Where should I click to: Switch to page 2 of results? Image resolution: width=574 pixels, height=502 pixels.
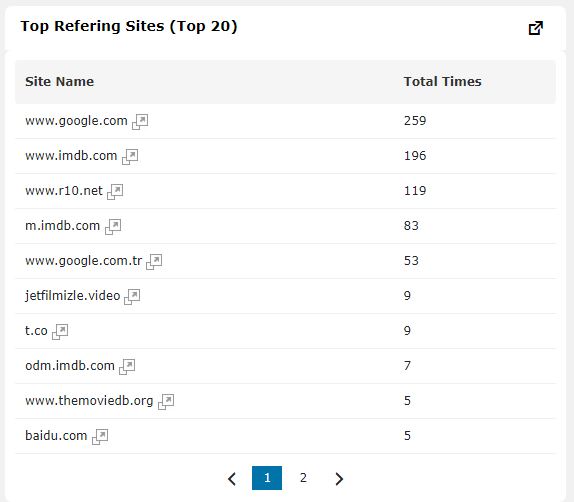pyautogui.click(x=303, y=478)
